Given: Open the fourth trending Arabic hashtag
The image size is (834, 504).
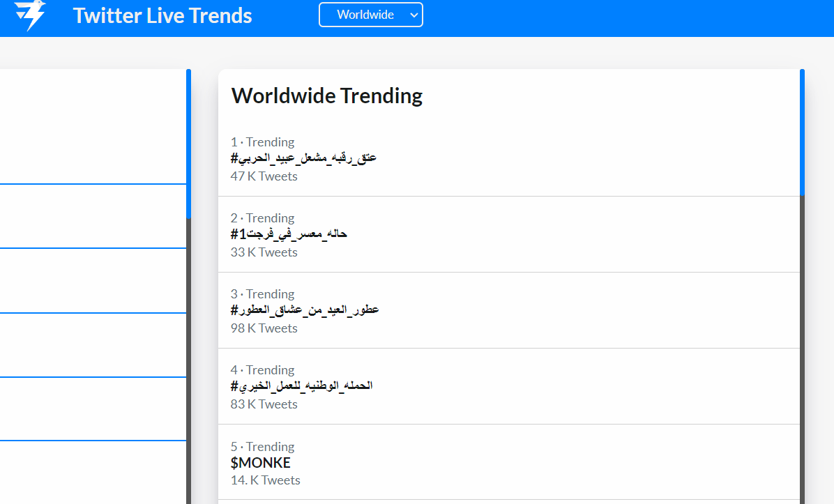Looking at the screenshot, I should pyautogui.click(x=301, y=386).
